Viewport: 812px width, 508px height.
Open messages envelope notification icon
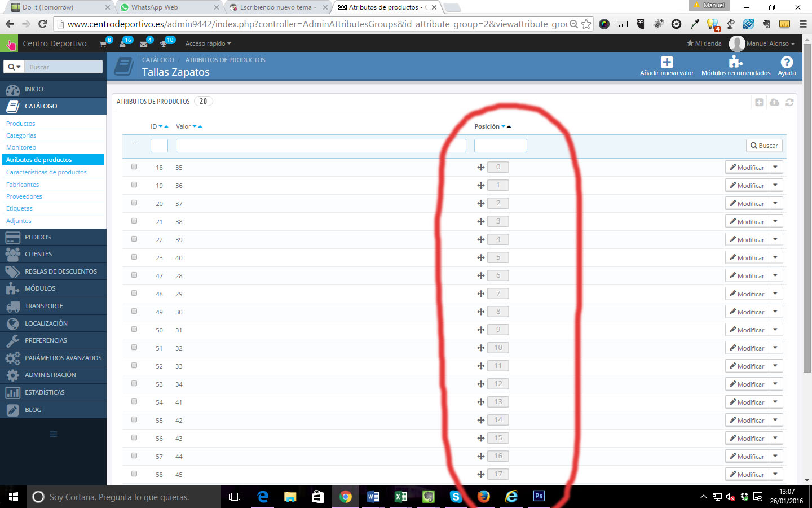click(143, 44)
